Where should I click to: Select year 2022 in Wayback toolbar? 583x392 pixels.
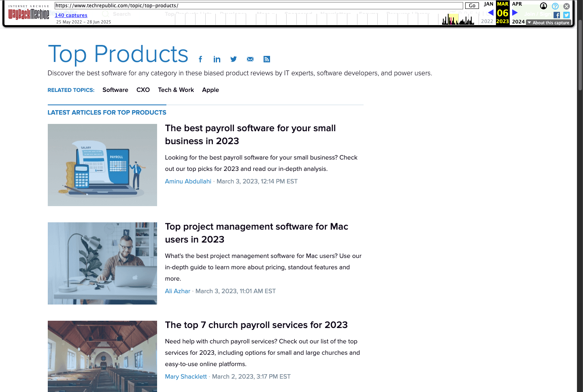point(487,21)
